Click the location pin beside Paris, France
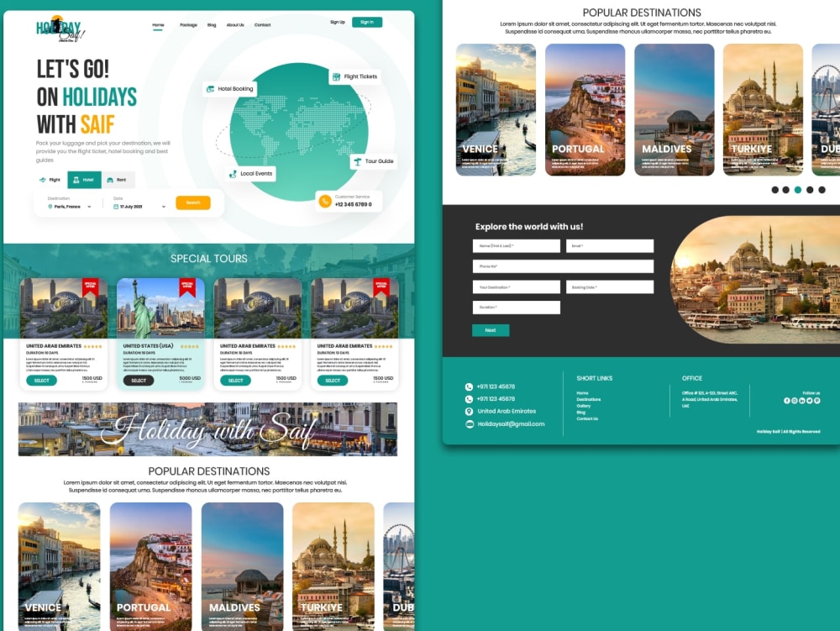 pos(50,207)
